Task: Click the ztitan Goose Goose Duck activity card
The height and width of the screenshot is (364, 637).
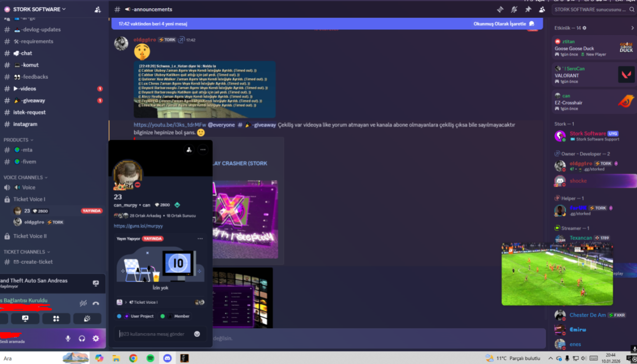Action: point(594,48)
